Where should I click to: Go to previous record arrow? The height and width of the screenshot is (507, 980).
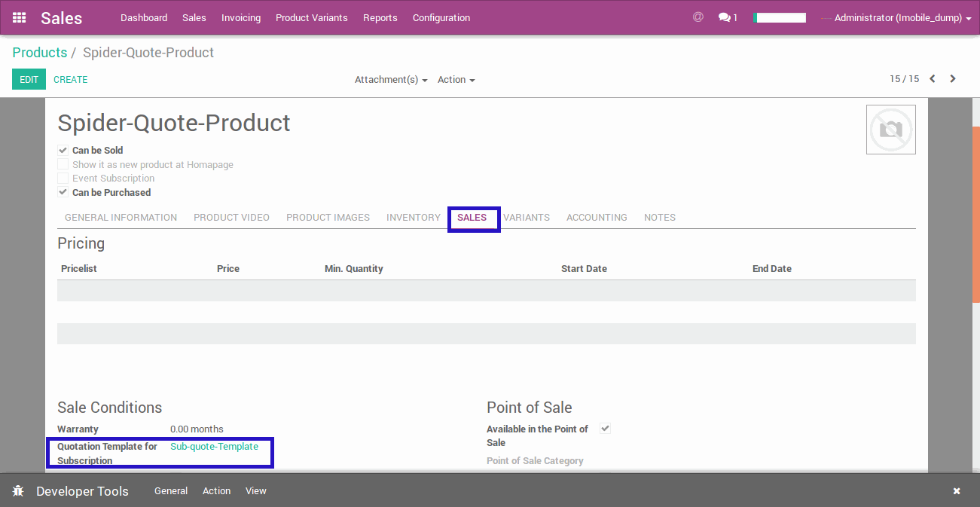933,79
